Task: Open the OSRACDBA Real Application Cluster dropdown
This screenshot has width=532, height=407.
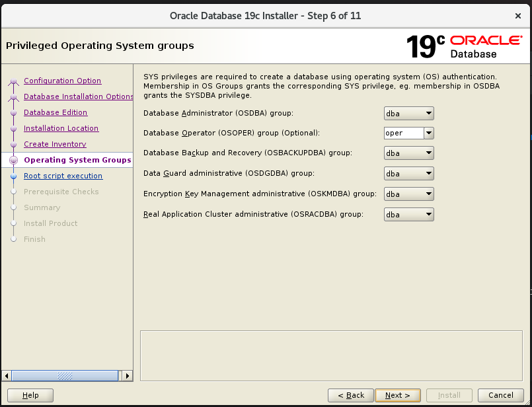Action: [x=409, y=214]
